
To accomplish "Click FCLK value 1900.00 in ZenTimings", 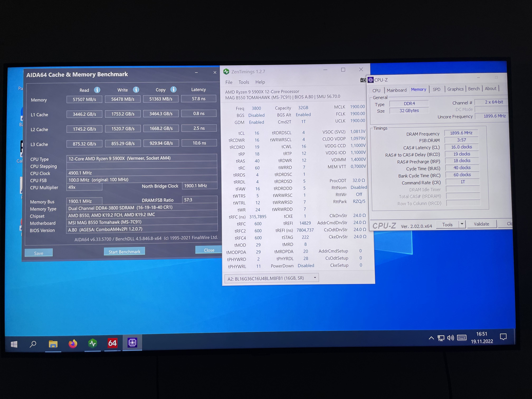I will coord(357,113).
